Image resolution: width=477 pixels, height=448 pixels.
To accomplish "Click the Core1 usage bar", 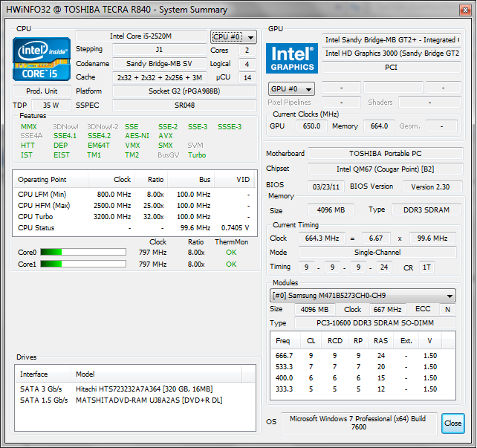I will 83,264.
